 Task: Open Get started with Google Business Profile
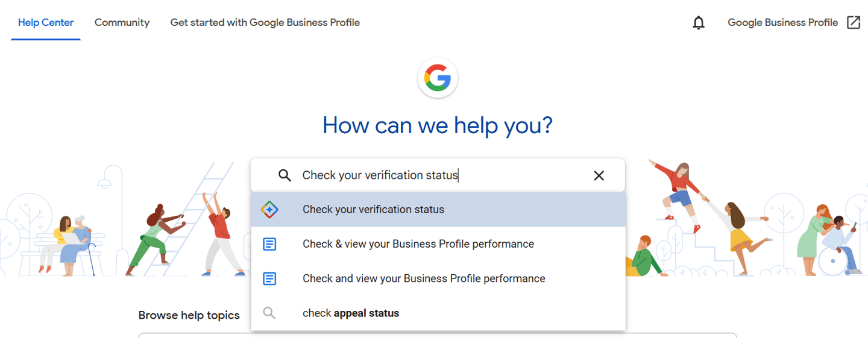pyautogui.click(x=265, y=23)
